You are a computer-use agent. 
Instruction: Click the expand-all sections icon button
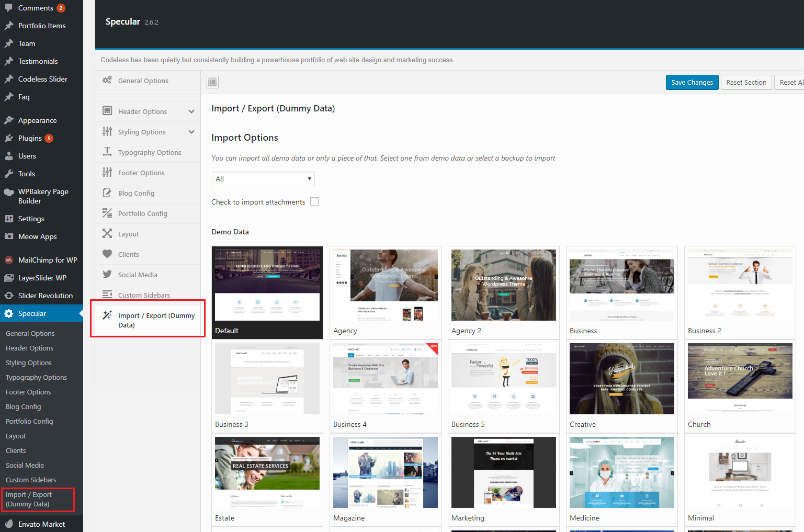click(x=212, y=82)
